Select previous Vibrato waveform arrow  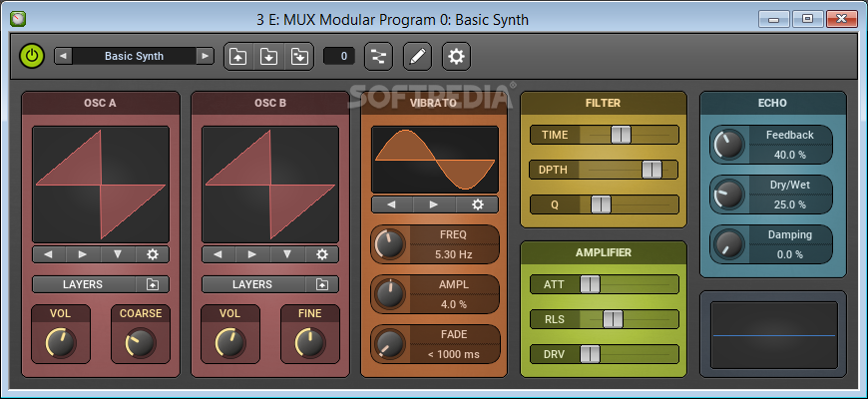click(x=392, y=204)
